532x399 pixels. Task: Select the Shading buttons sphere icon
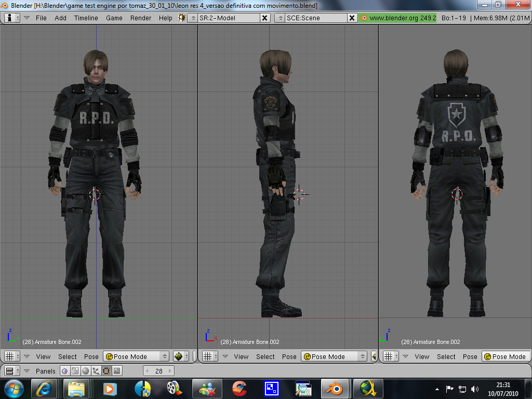click(86, 371)
